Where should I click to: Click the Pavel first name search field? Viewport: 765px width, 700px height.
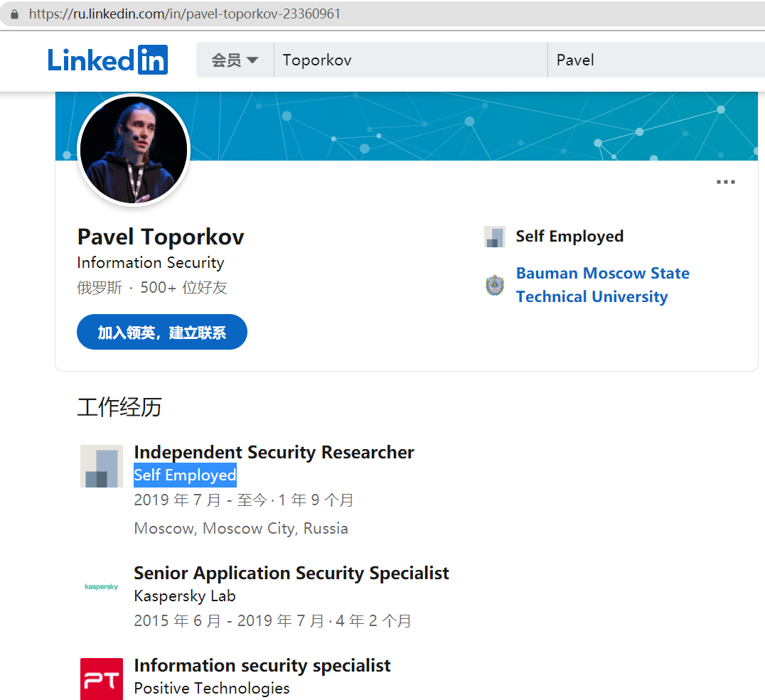[x=656, y=60]
